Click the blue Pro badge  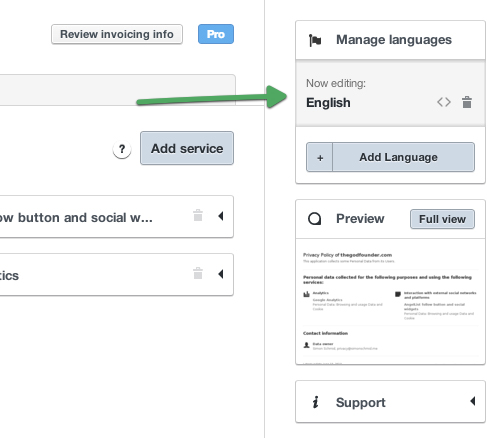[216, 34]
